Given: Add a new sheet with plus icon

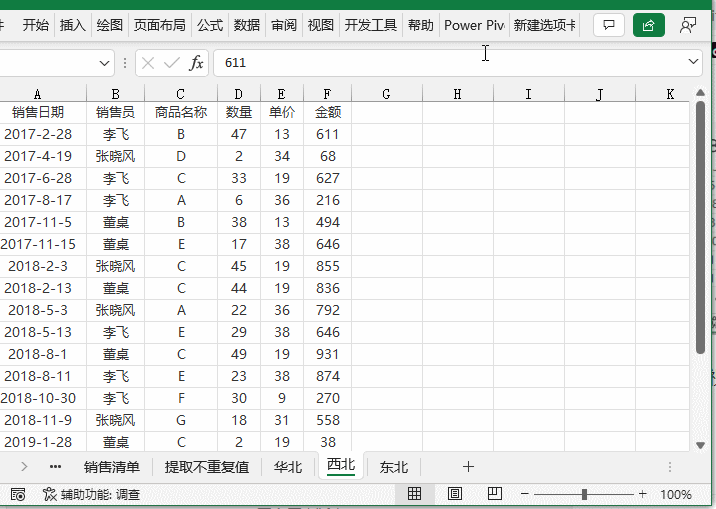Looking at the screenshot, I should 468,467.
